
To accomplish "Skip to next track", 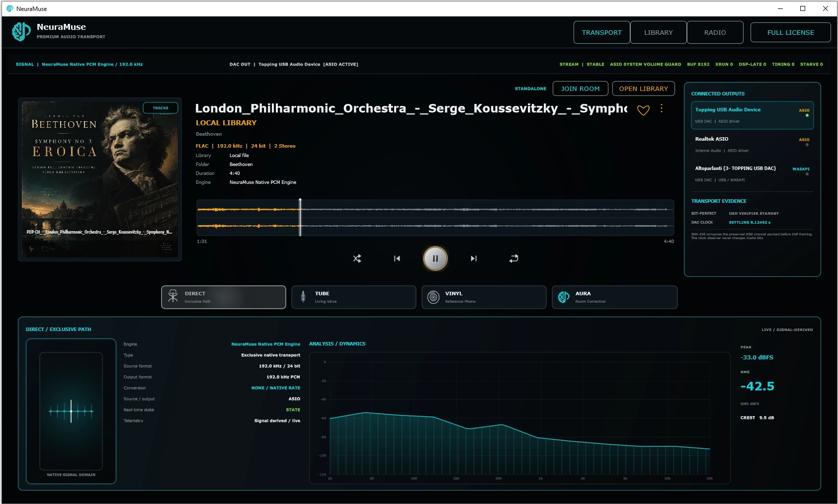I will (474, 258).
